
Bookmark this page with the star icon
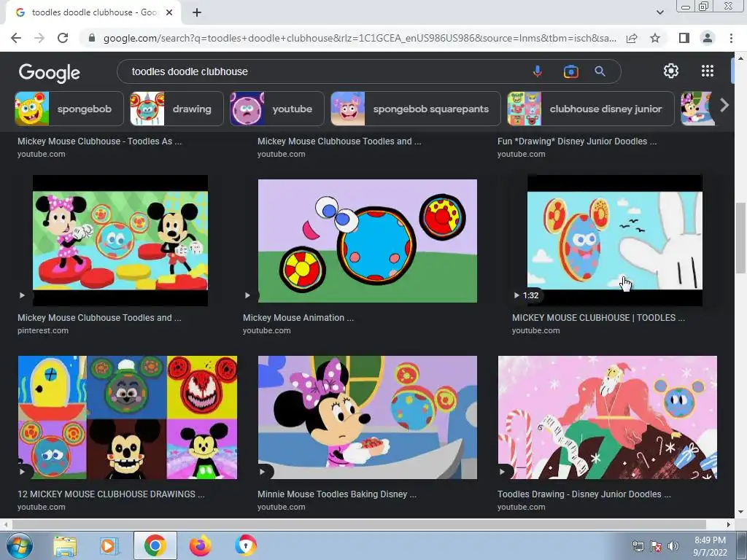tap(655, 38)
